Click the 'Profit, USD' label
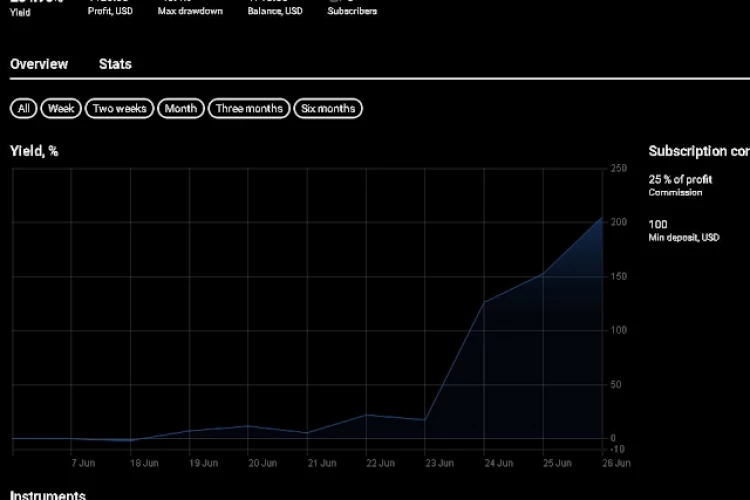The width and height of the screenshot is (750, 500). point(110,11)
